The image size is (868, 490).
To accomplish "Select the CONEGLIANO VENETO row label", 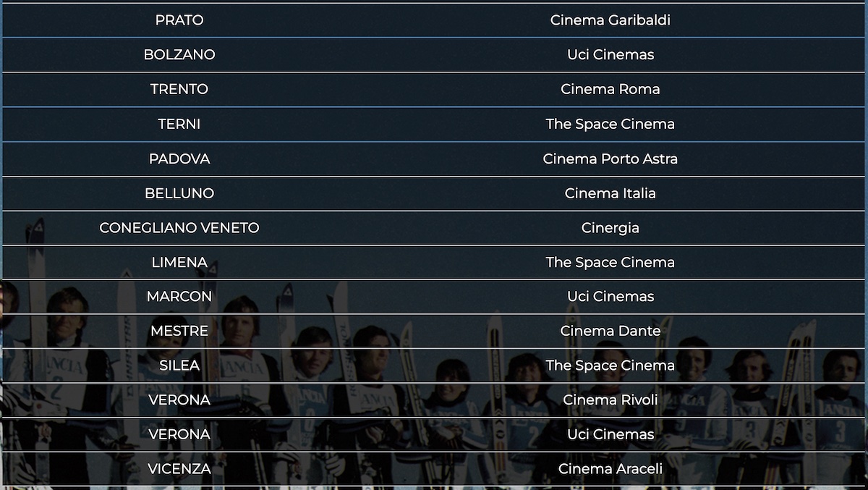I will (179, 227).
